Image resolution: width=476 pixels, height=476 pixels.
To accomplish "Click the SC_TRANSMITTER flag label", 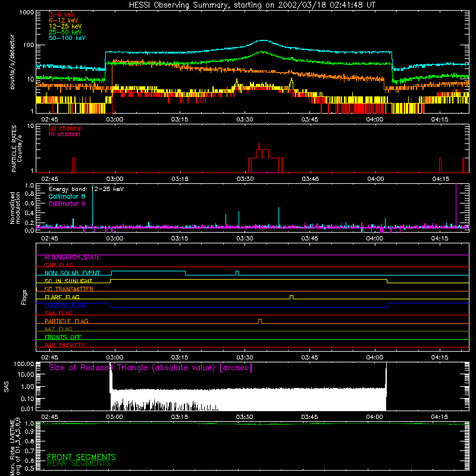I will click(69, 289).
